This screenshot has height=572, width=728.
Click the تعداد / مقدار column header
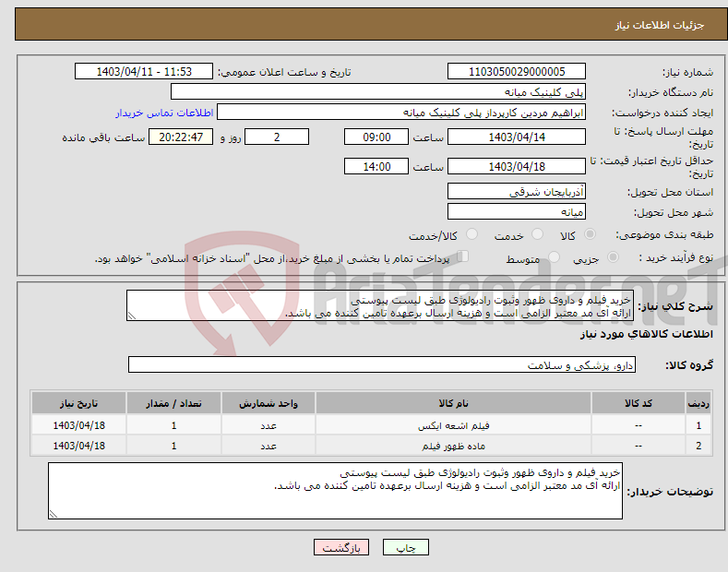click(173, 403)
